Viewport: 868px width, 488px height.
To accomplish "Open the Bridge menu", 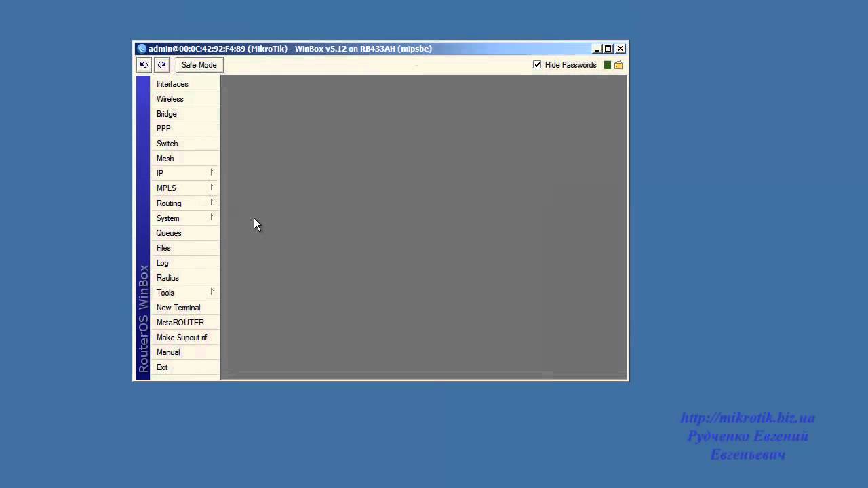I will [x=185, y=114].
